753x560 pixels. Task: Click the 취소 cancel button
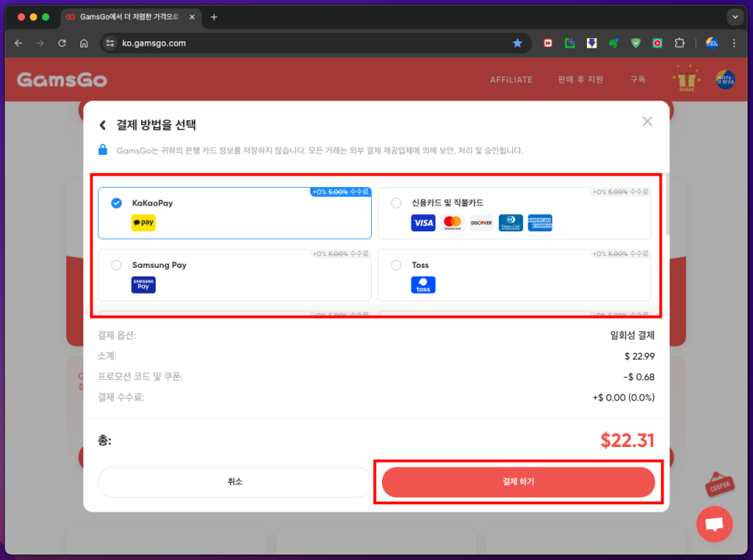pos(235,482)
